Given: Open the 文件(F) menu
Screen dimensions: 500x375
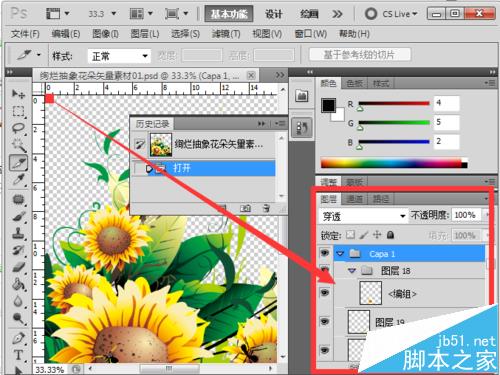Looking at the screenshot, I should [x=25, y=34].
